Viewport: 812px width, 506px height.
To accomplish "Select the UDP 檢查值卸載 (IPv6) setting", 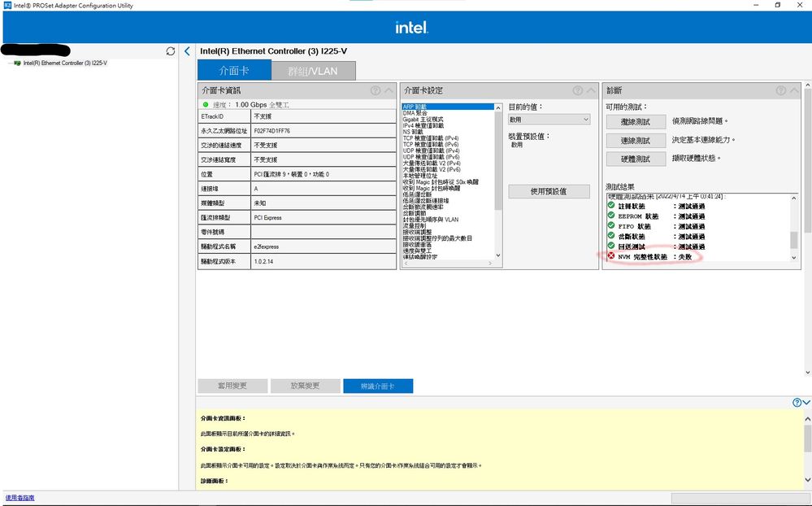I will (432, 156).
